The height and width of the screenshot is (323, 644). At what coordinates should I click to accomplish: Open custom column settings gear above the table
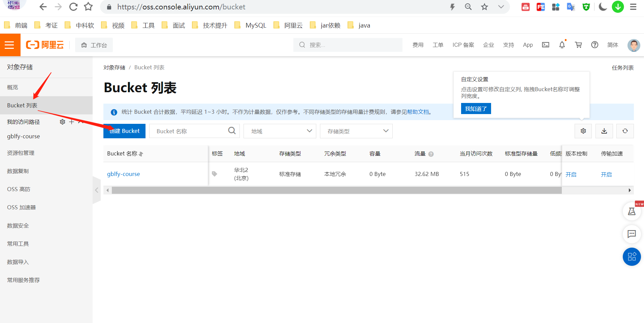[583, 131]
